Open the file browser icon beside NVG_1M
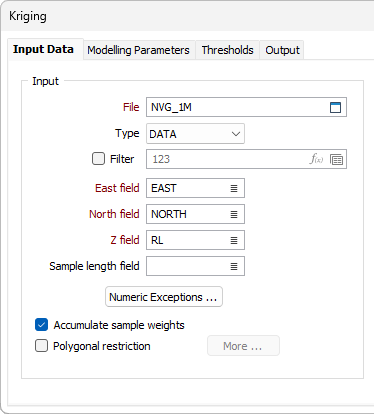374x414 pixels. [335, 107]
